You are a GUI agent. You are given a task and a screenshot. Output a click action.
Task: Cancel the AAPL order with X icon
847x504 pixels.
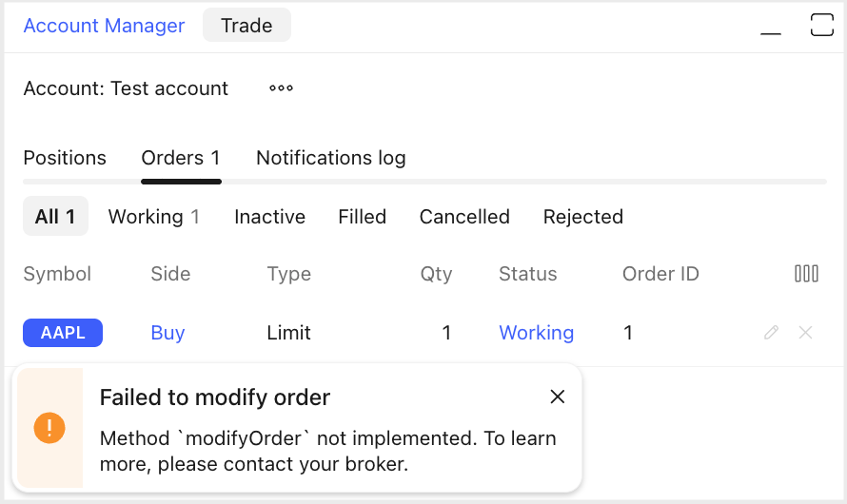[805, 333]
